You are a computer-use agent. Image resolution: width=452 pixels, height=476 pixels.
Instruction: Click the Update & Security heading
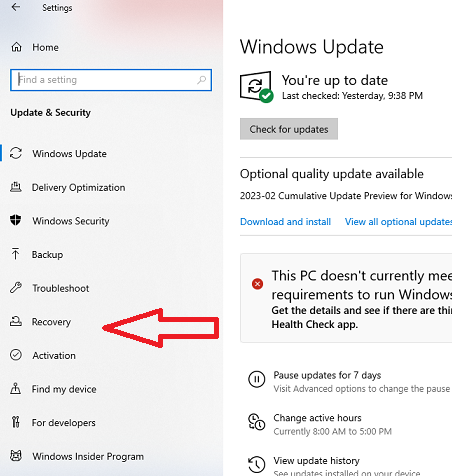click(50, 113)
